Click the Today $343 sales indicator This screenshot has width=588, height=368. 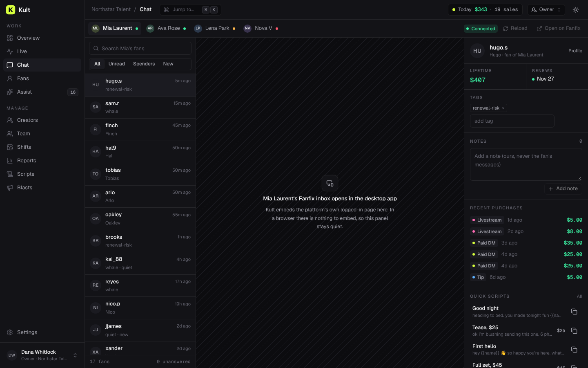click(x=485, y=10)
